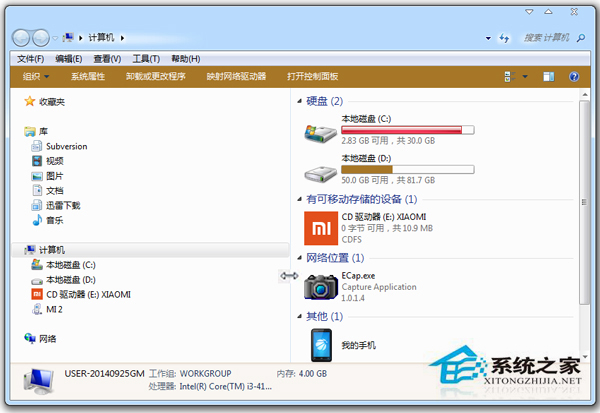Open the 图片 library
The width and height of the screenshot is (600, 413).
47,176
